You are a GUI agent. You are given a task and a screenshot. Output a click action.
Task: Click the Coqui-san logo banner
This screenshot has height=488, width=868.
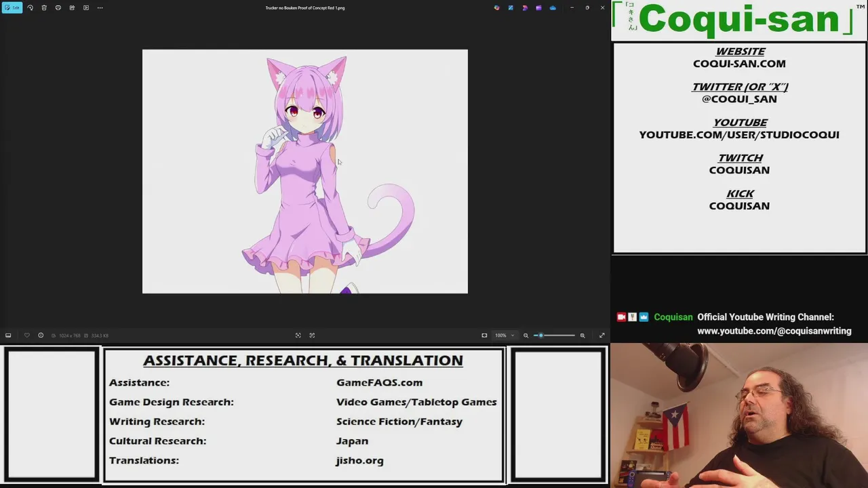739,20
